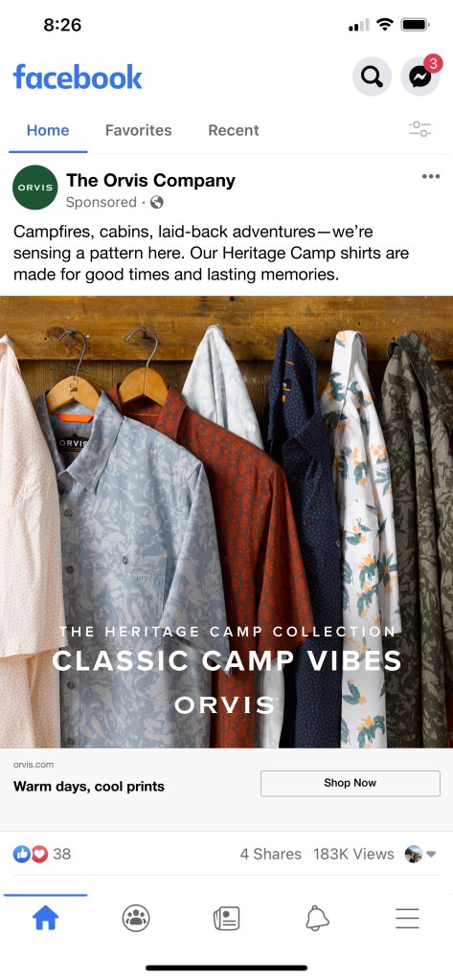The width and height of the screenshot is (453, 980).
Task: Switch to the Favorites tab
Action: pos(138,130)
